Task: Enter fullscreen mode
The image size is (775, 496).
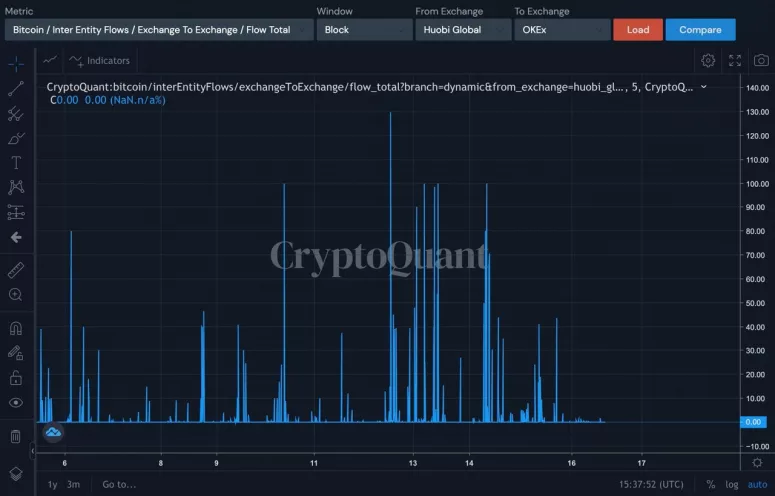Action: (735, 60)
